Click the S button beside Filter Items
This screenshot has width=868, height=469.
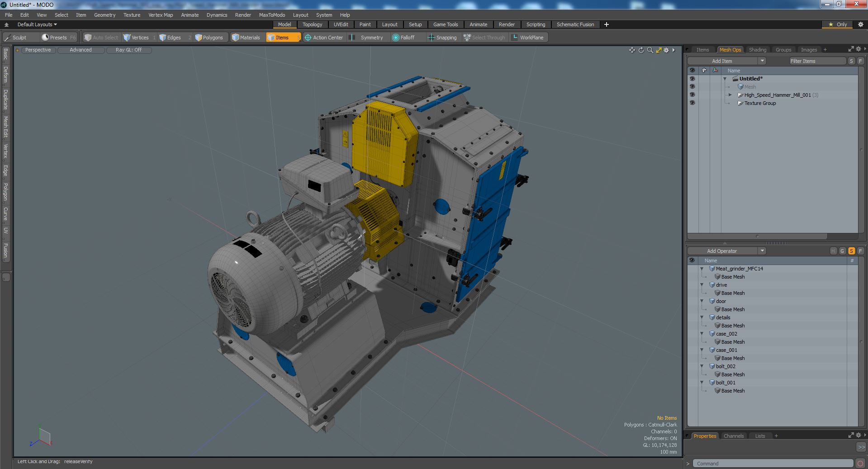(x=851, y=61)
